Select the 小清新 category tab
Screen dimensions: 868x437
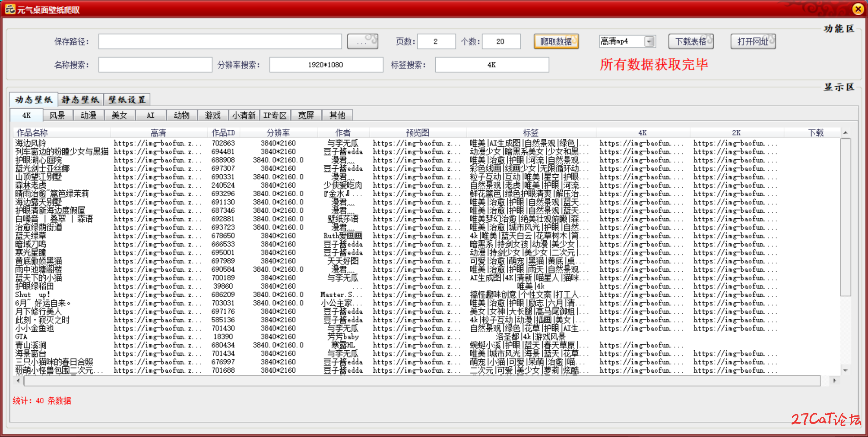(244, 115)
